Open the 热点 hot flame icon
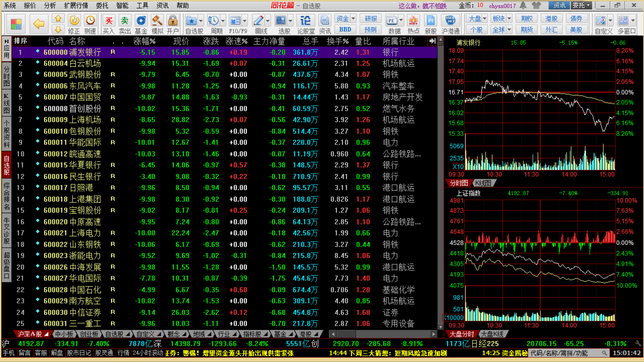 (x=413, y=24)
